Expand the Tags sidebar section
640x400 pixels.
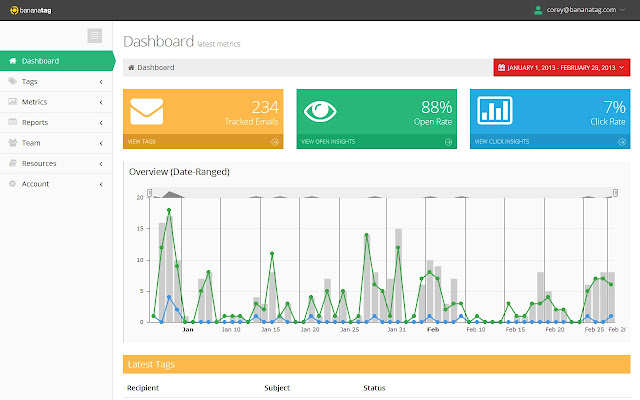point(57,82)
